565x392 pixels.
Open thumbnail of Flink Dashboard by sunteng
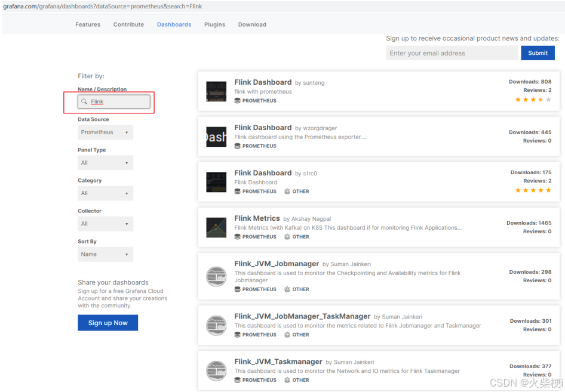point(216,91)
